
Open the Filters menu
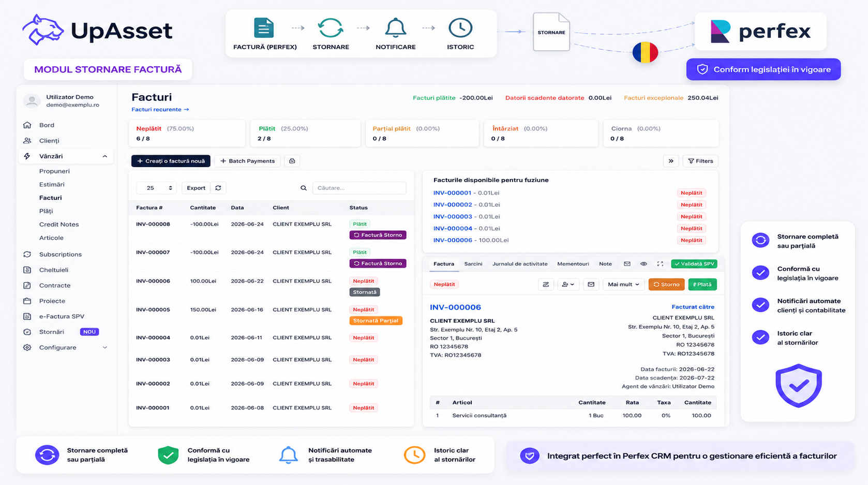pyautogui.click(x=700, y=161)
